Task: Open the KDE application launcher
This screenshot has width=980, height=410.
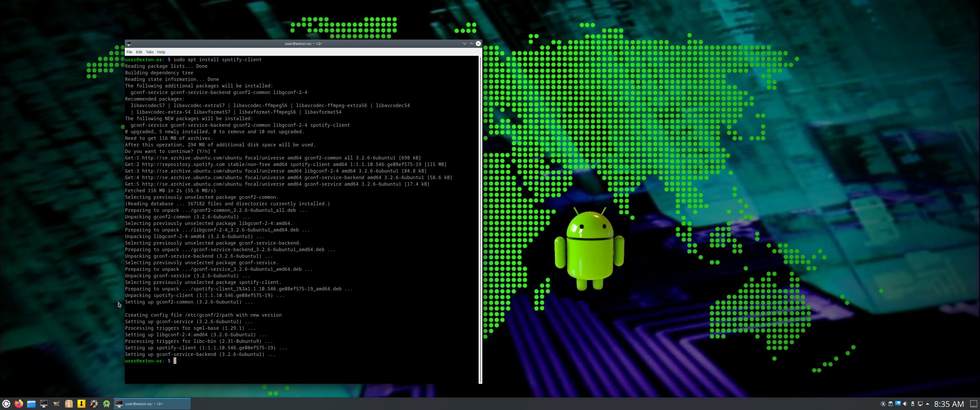Action: point(6,403)
